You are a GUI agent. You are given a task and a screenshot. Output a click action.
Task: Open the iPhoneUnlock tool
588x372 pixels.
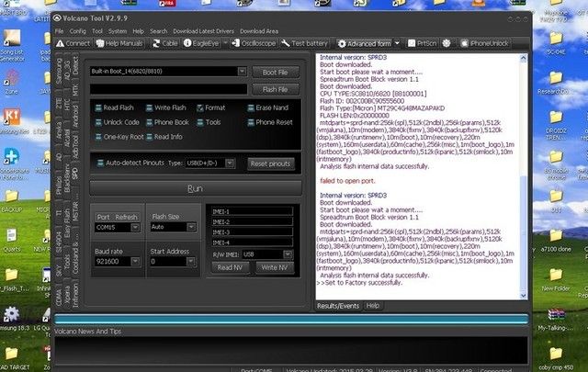484,43
